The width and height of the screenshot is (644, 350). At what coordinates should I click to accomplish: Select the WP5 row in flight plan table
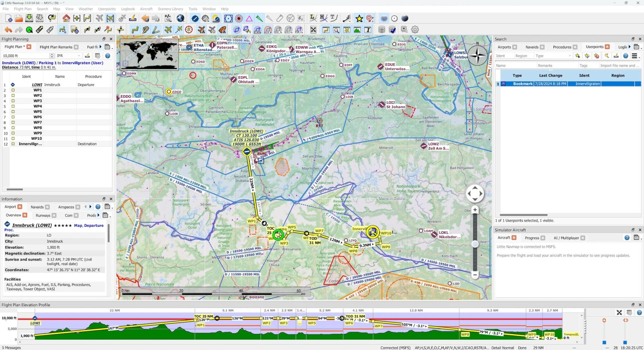(38, 111)
